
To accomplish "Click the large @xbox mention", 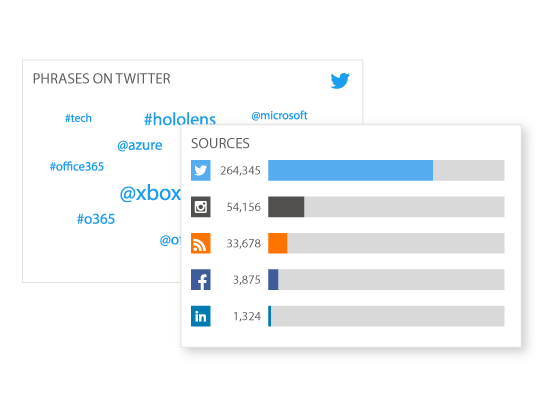I will (x=150, y=193).
